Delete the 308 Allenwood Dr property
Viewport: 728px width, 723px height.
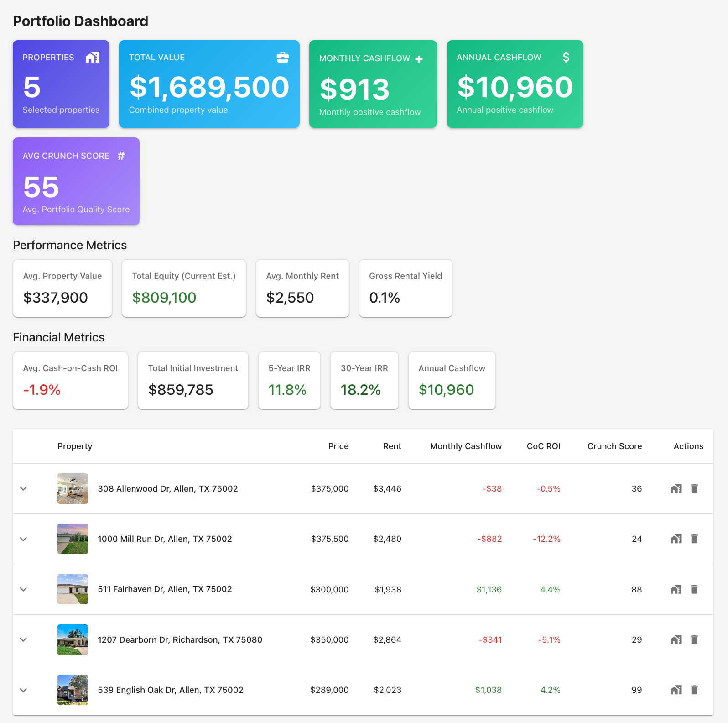click(x=694, y=488)
